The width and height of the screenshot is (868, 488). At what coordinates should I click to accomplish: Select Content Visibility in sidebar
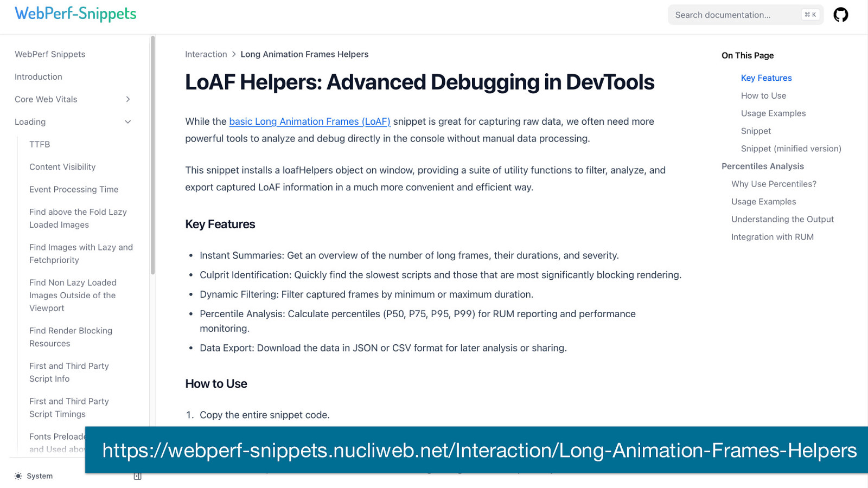tap(62, 167)
